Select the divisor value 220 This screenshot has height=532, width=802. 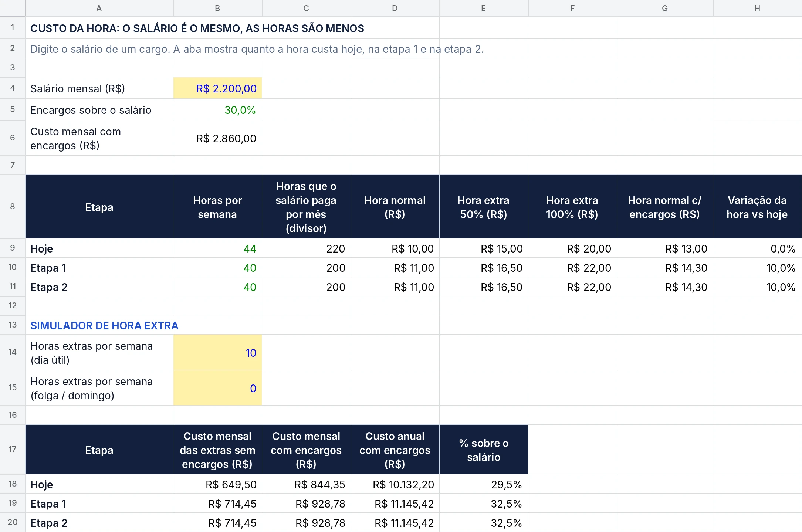point(306,248)
